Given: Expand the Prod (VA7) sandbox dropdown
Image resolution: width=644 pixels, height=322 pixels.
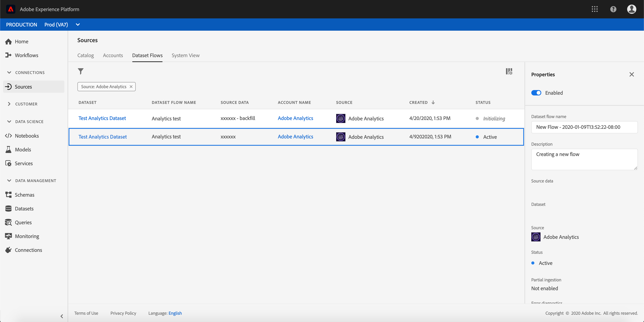Looking at the screenshot, I should point(78,25).
